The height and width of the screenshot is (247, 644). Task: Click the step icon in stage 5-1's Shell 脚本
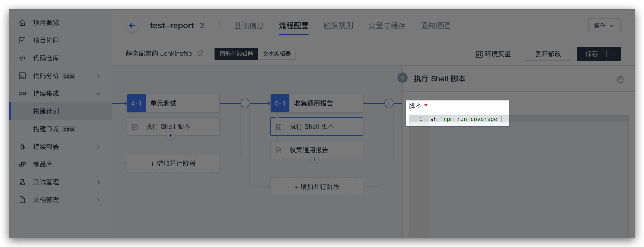pyautogui.click(x=279, y=127)
